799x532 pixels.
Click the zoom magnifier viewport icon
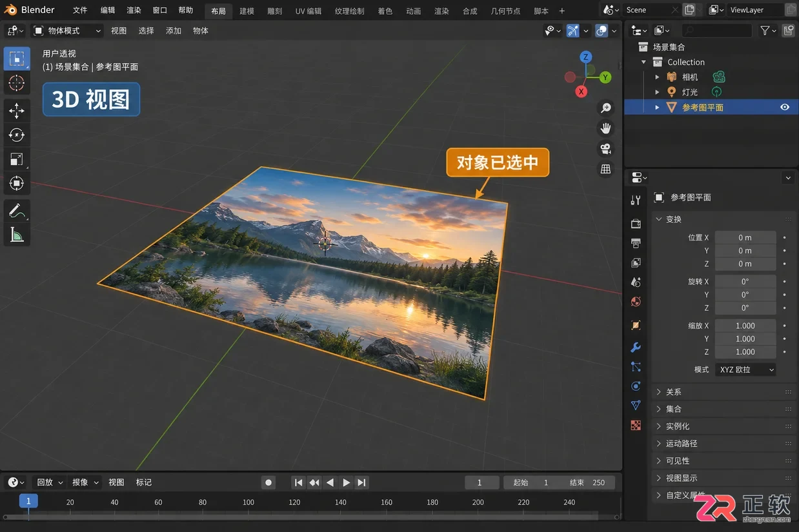pyautogui.click(x=605, y=108)
